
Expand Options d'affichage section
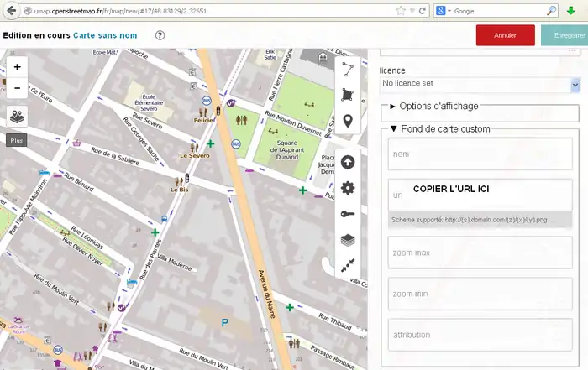pyautogui.click(x=438, y=107)
